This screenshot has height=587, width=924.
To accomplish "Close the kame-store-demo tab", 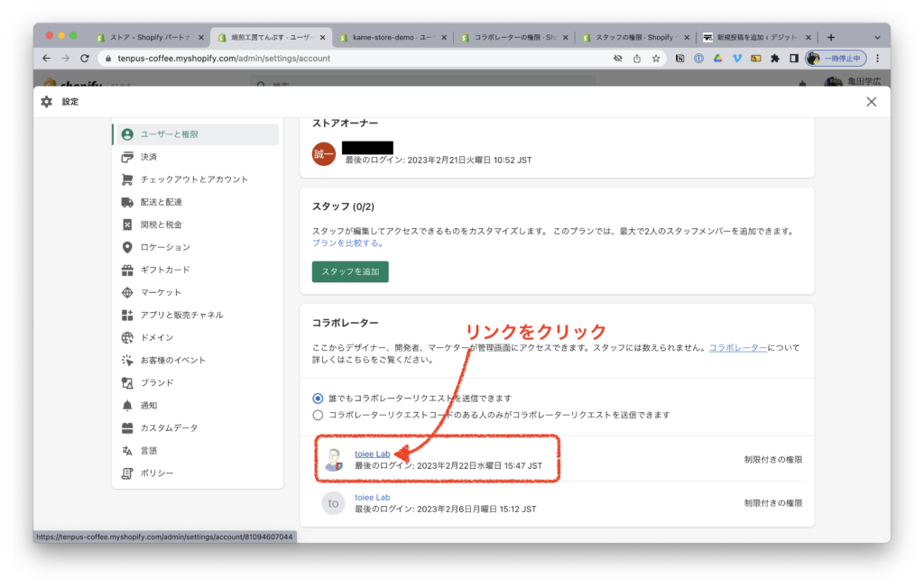I will tap(444, 38).
